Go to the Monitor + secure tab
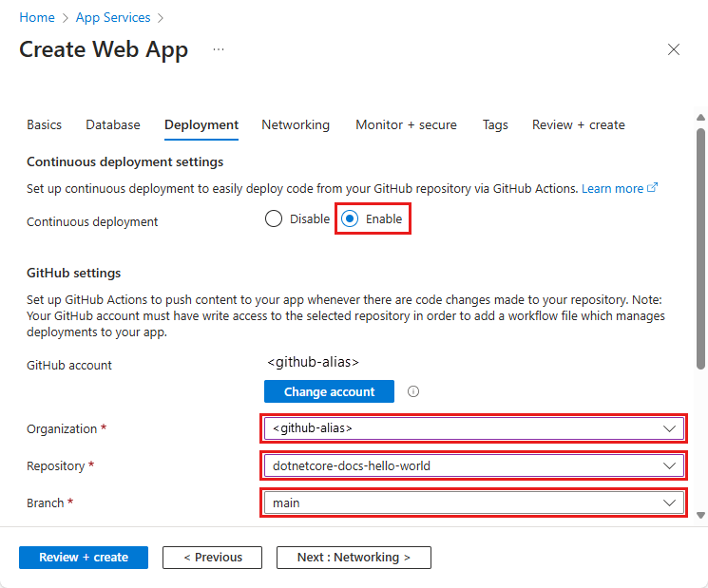Viewport: 708px width, 588px height. [x=406, y=124]
